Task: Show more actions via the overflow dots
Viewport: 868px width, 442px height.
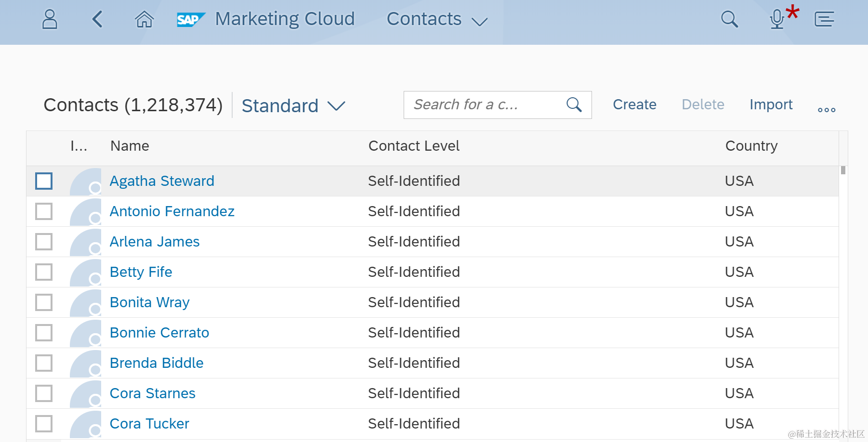Action: 827,110
